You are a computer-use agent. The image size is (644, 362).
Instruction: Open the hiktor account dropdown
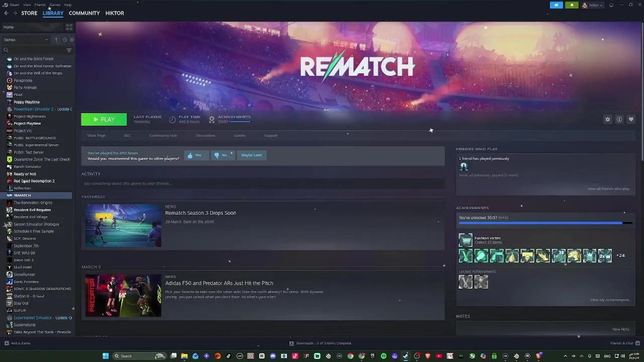tap(593, 5)
